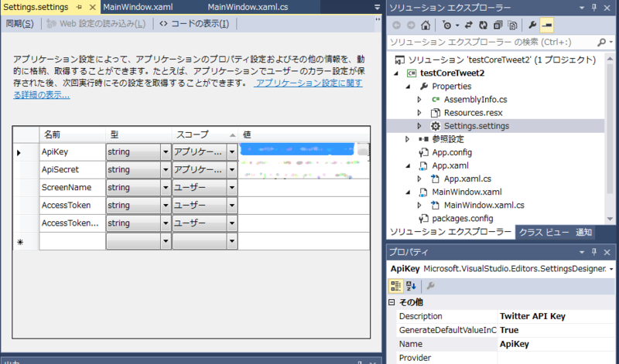Open type dropdown for ApiKey row
Screen dimensions: 619x364
pos(166,151)
